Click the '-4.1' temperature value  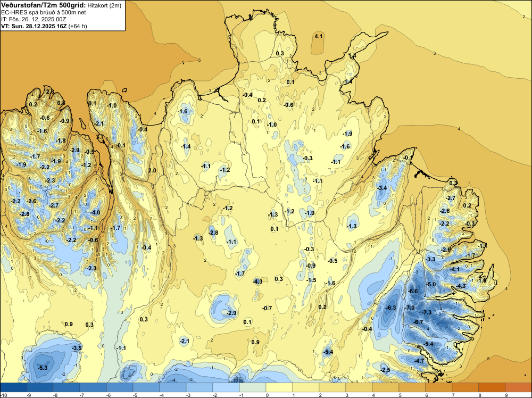455,269
